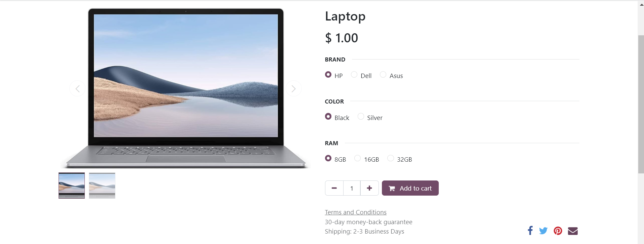Screen dimensions: 644x244
Task: Click the quantity input field
Action: [x=352, y=188]
